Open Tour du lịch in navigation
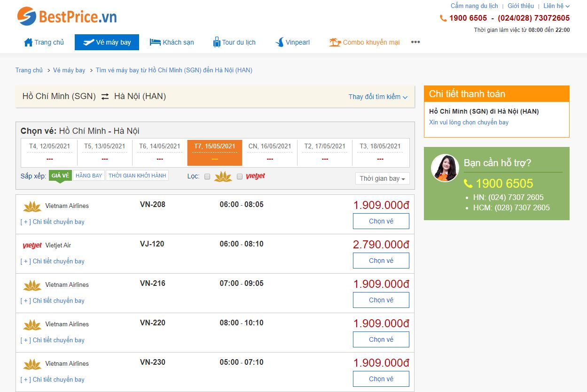 (x=234, y=42)
